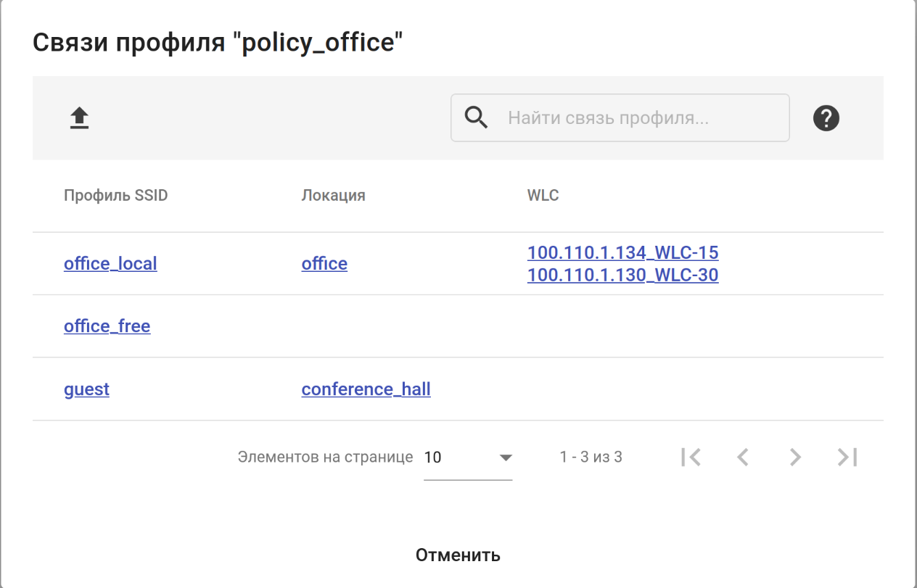Open the office_free SSID profile link
917x588 pixels.
pos(107,326)
